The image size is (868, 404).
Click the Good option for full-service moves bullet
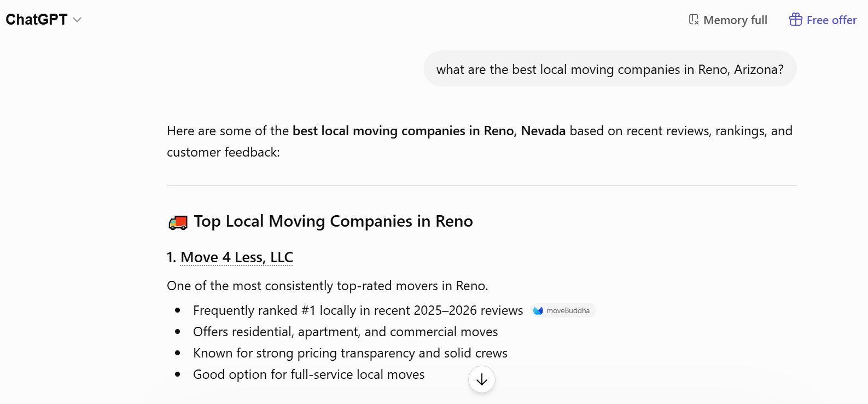coord(309,374)
